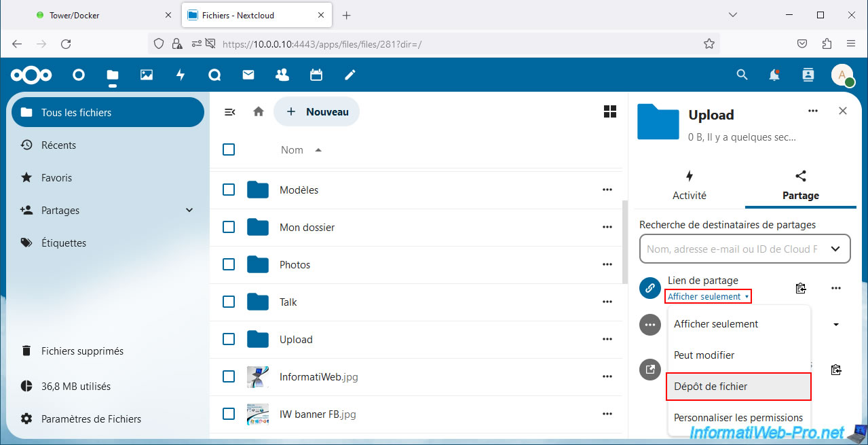The width and height of the screenshot is (868, 445).
Task: Click the notifications bell icon
Action: pyautogui.click(x=774, y=75)
